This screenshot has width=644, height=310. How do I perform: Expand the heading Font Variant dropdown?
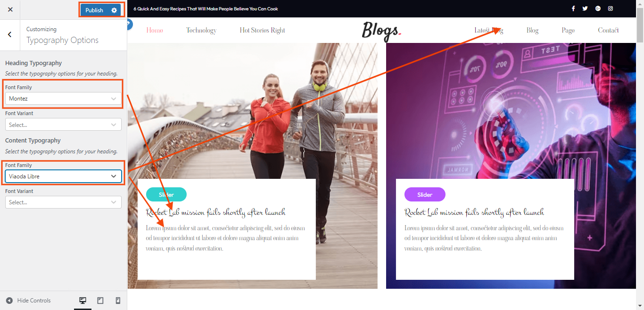63,125
